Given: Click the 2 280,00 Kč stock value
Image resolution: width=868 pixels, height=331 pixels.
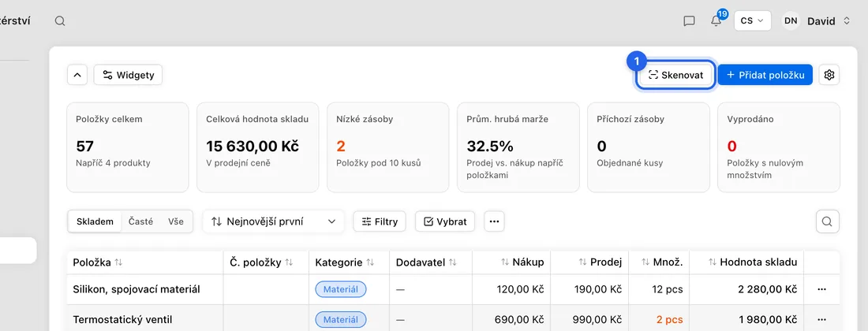Looking at the screenshot, I should click(x=768, y=289).
